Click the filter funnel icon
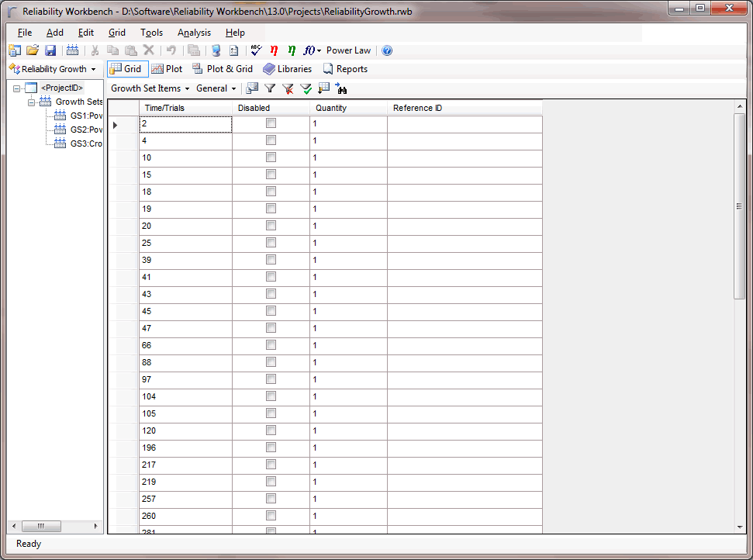The height and width of the screenshot is (560, 753). 270,88
